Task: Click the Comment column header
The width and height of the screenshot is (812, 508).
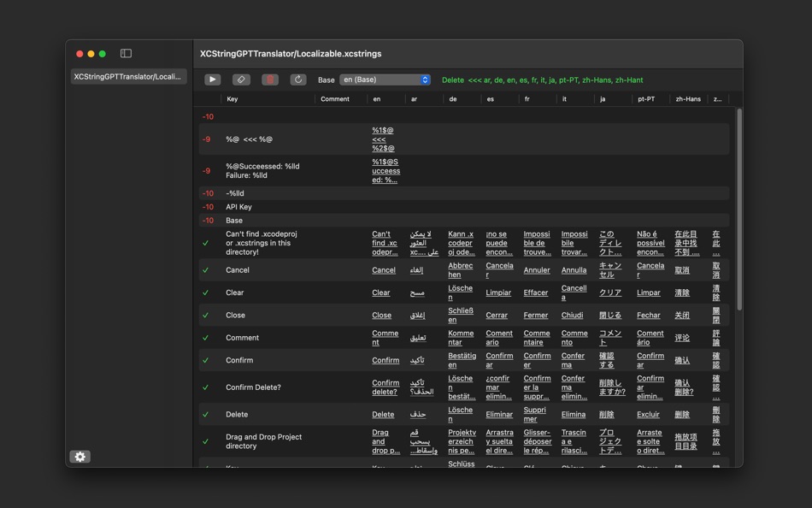Action: (335, 99)
